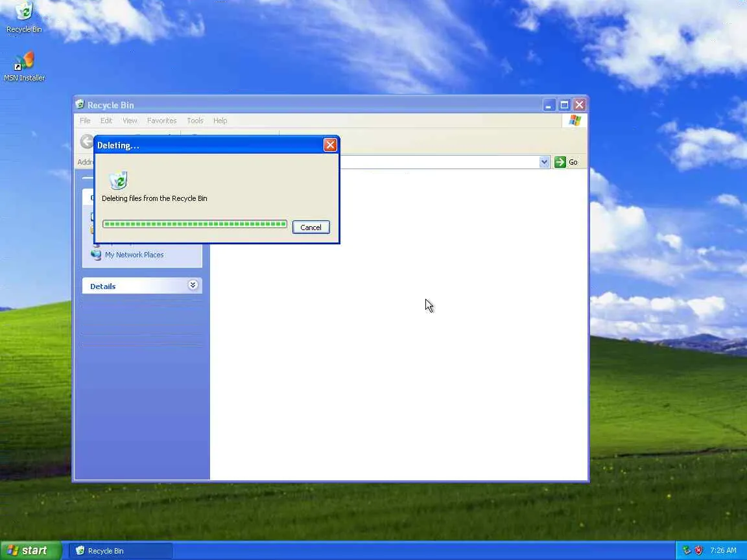Click the deletion progress bar
Viewport: 747px width, 560px height.
[195, 224]
